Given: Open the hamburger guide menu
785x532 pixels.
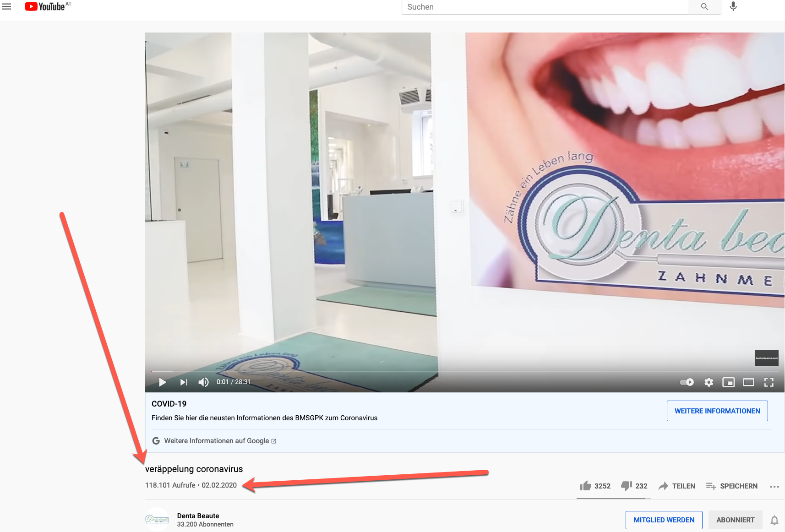Looking at the screenshot, I should point(6,6).
